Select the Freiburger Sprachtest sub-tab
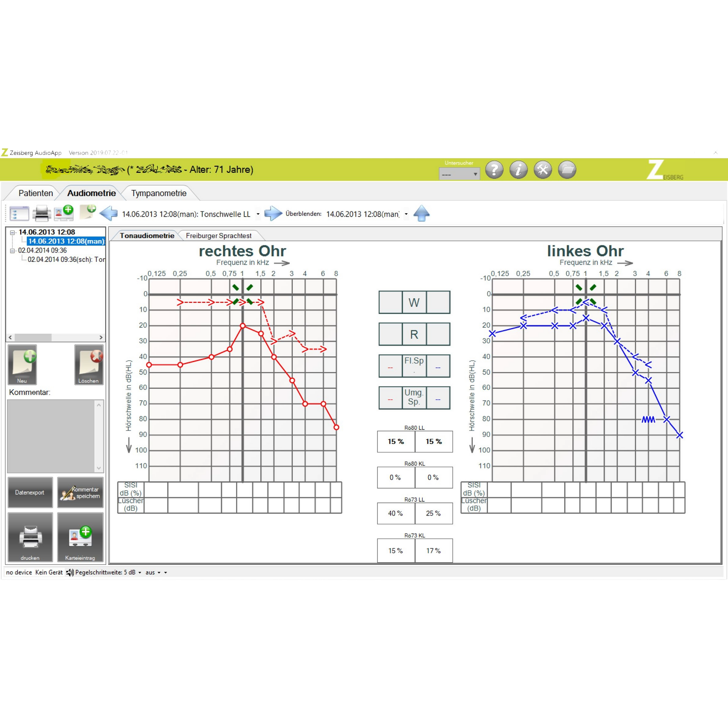Image resolution: width=728 pixels, height=728 pixels. tap(218, 236)
